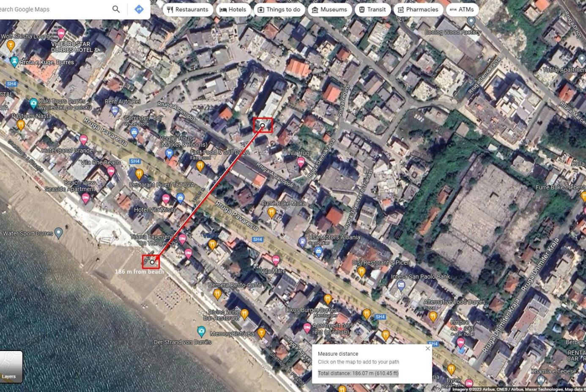Filter map by Hotels
This screenshot has height=392, width=586.
(x=233, y=9)
